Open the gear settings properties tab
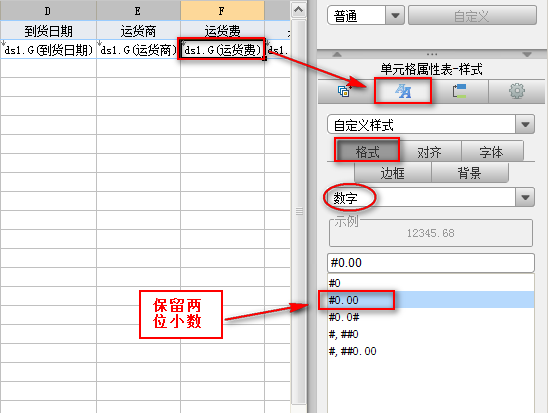Image resolution: width=548 pixels, height=413 pixels. click(x=517, y=91)
